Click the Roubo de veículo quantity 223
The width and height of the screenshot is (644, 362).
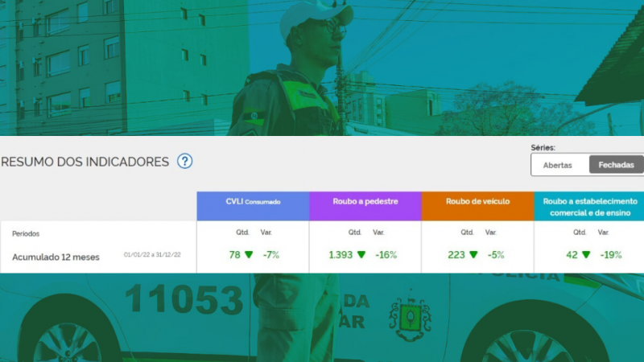456,255
